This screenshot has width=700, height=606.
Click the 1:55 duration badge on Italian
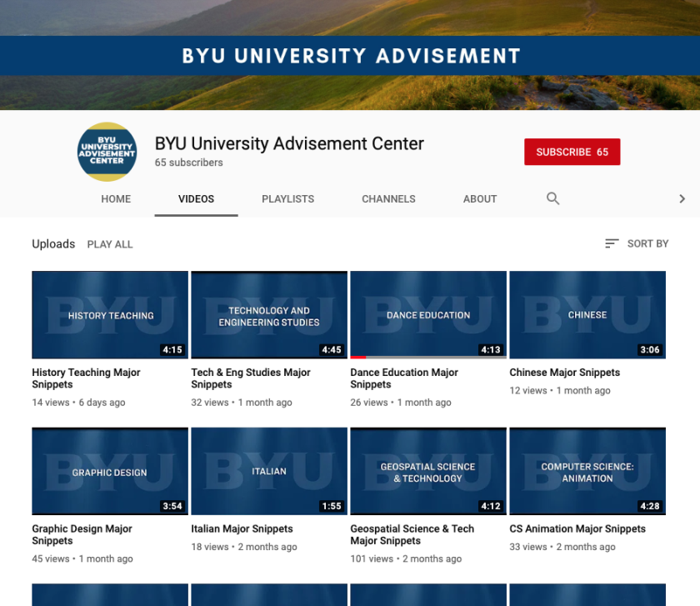[332, 506]
